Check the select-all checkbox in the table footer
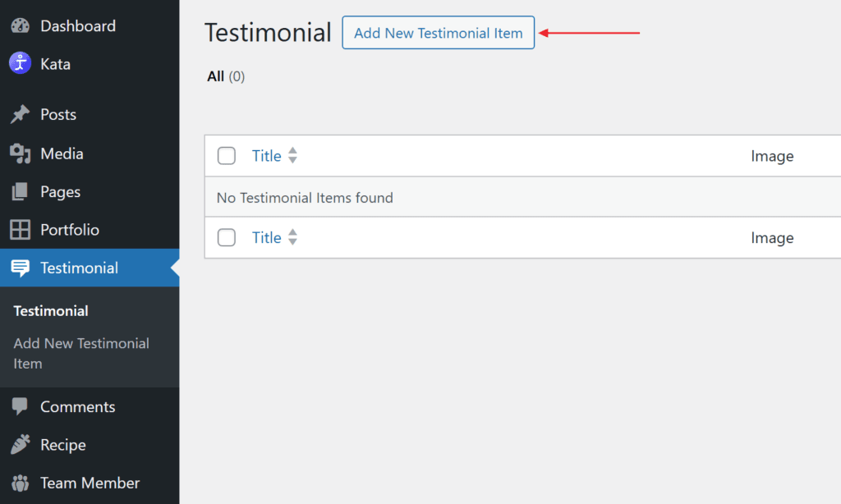The height and width of the screenshot is (504, 841). 226,237
